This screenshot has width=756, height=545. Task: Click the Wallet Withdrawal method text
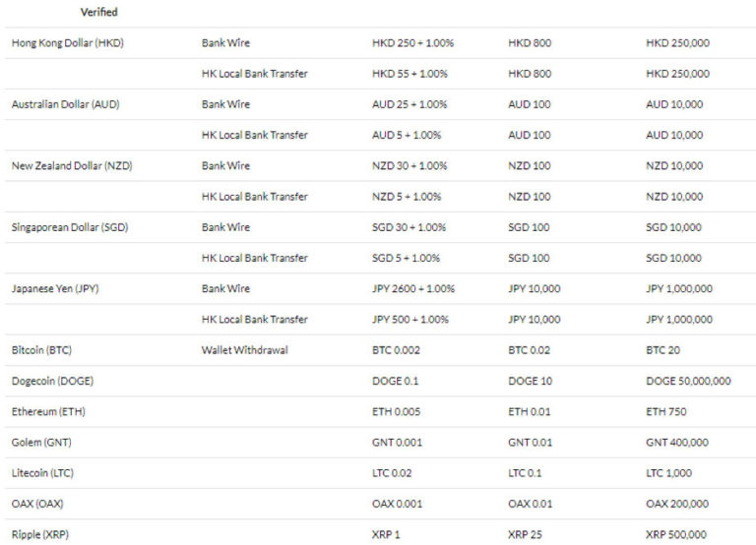coord(245,349)
